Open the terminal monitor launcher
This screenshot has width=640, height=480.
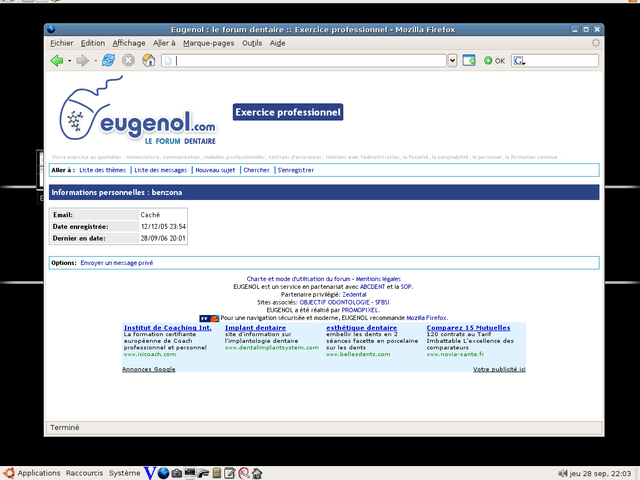(190, 473)
